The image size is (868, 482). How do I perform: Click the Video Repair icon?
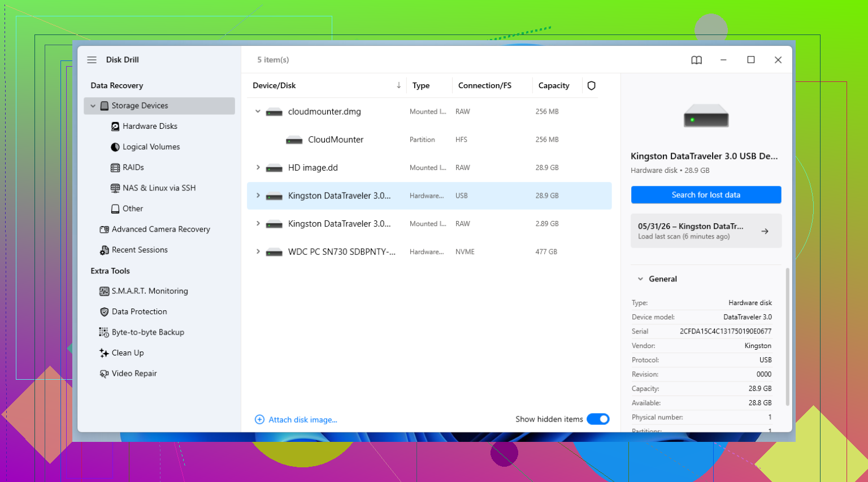tap(104, 374)
